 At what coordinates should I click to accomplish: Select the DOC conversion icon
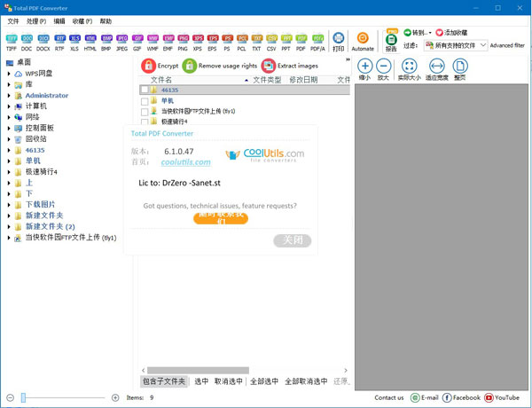(27, 42)
